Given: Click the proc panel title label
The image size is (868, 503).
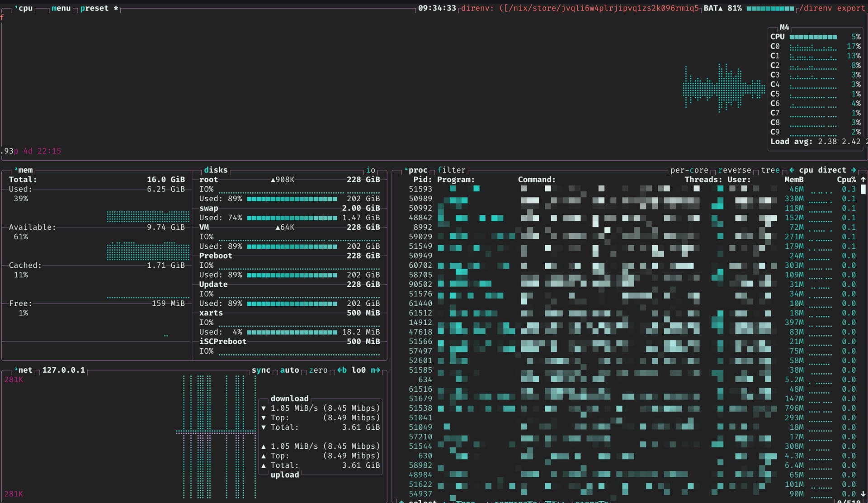Looking at the screenshot, I should pyautogui.click(x=418, y=170).
